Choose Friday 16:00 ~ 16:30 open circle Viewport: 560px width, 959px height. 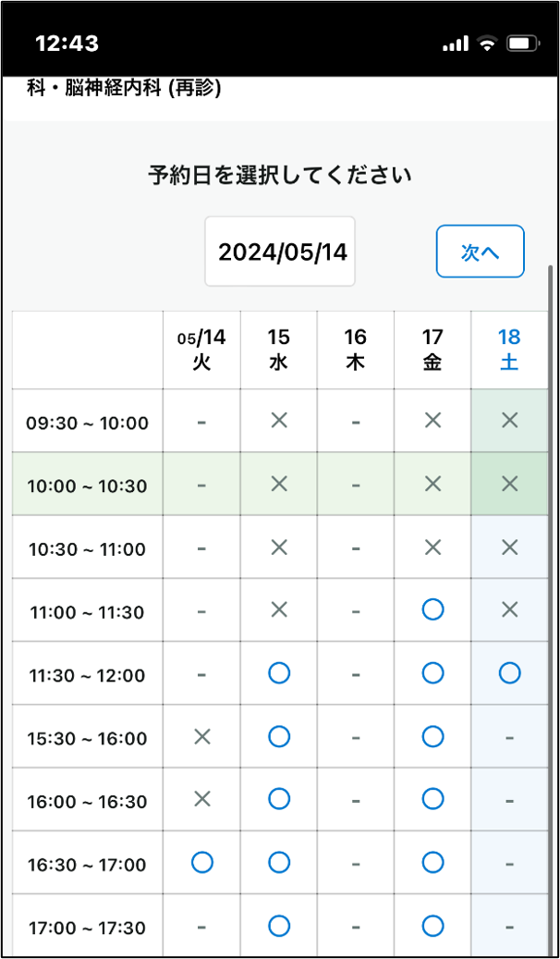coord(432,799)
